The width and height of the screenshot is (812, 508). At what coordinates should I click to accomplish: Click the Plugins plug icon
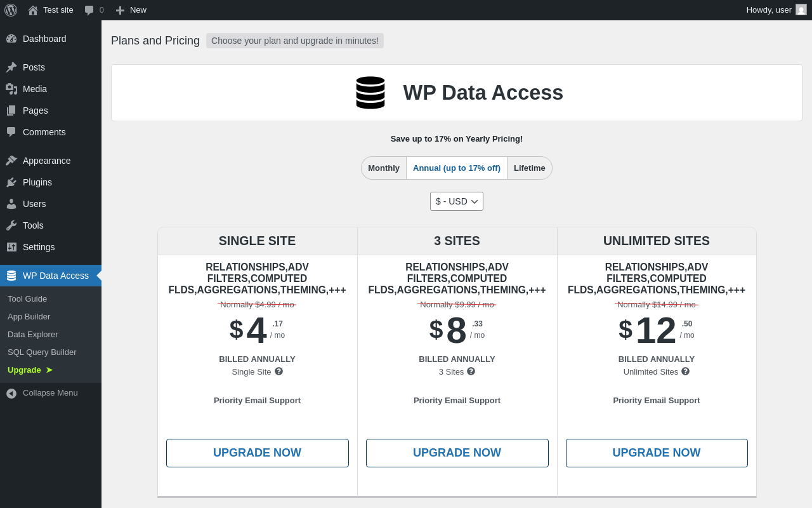click(x=11, y=182)
